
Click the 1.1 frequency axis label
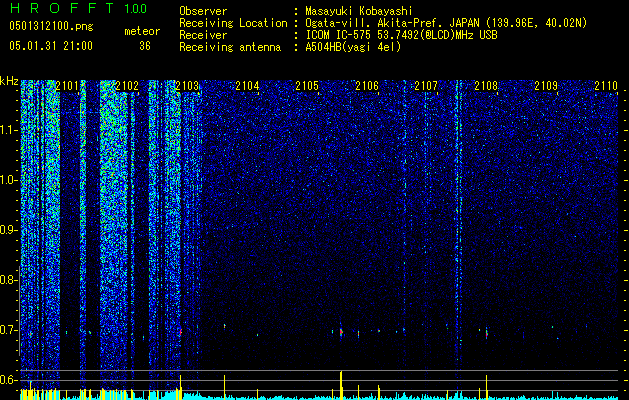point(8,130)
